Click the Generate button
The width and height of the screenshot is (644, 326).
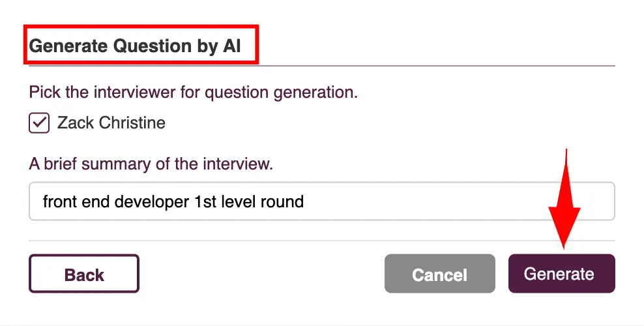pyautogui.click(x=561, y=273)
